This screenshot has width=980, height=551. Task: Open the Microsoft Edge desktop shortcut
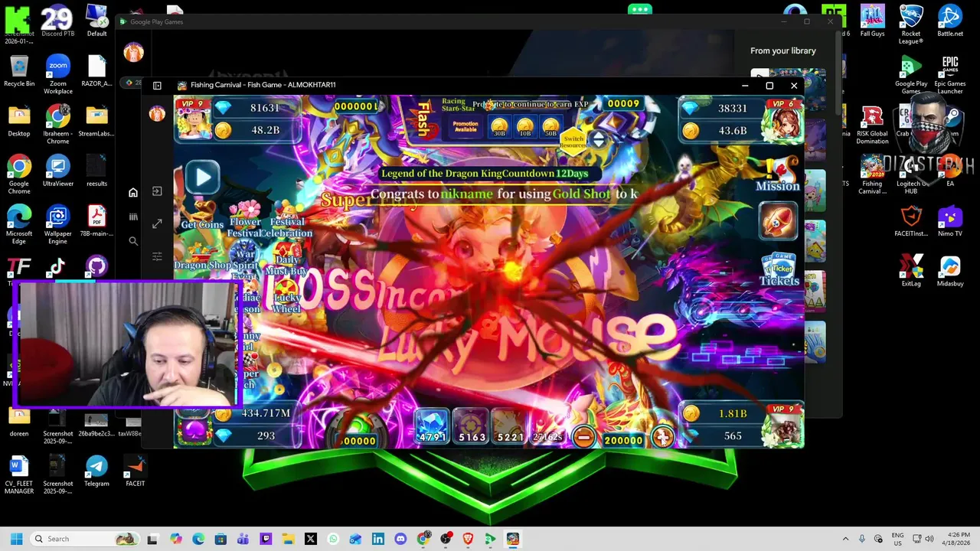(x=19, y=225)
